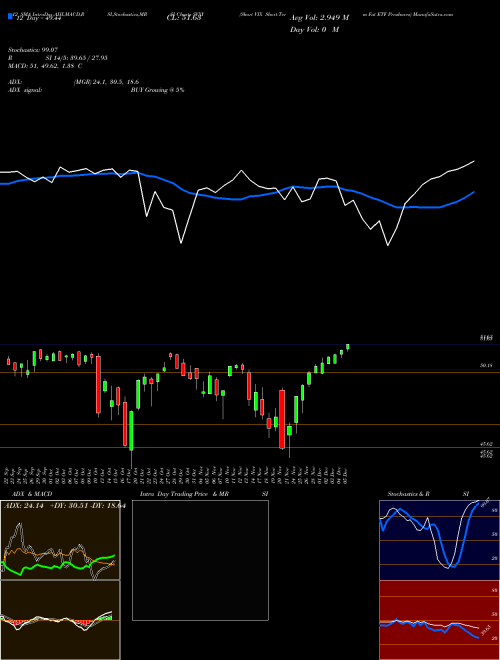500x660 pixels.
Task: Open the empty intraday trading price panel
Action: (x=200, y=560)
